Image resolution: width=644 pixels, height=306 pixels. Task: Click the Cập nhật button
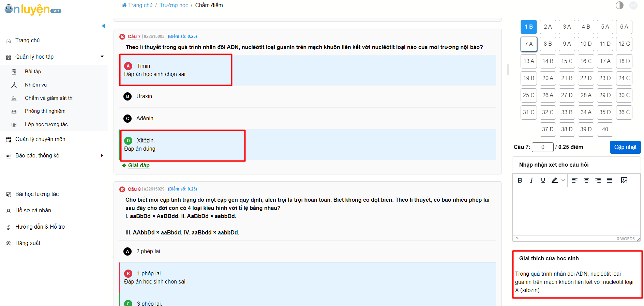625,147
